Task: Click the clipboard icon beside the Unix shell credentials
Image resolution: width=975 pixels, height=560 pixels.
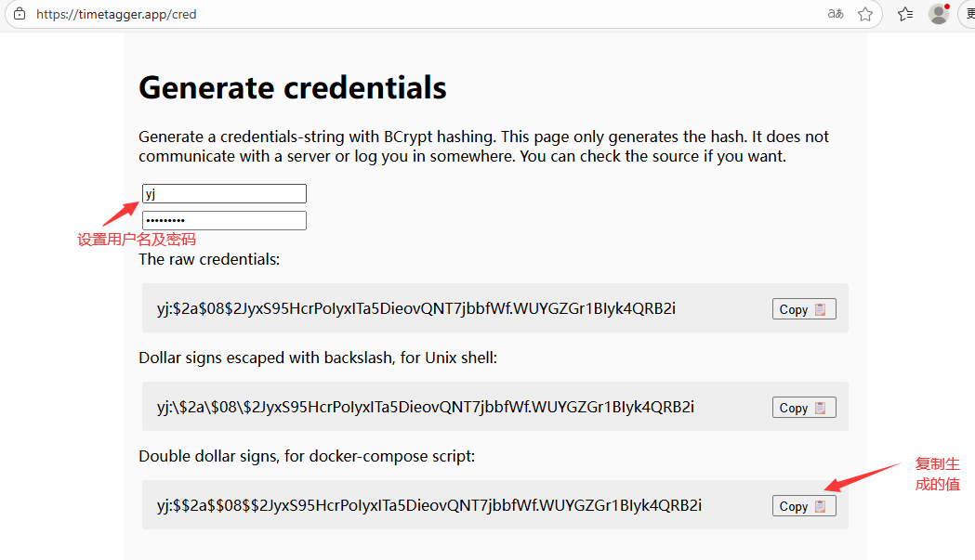Action: (x=820, y=408)
